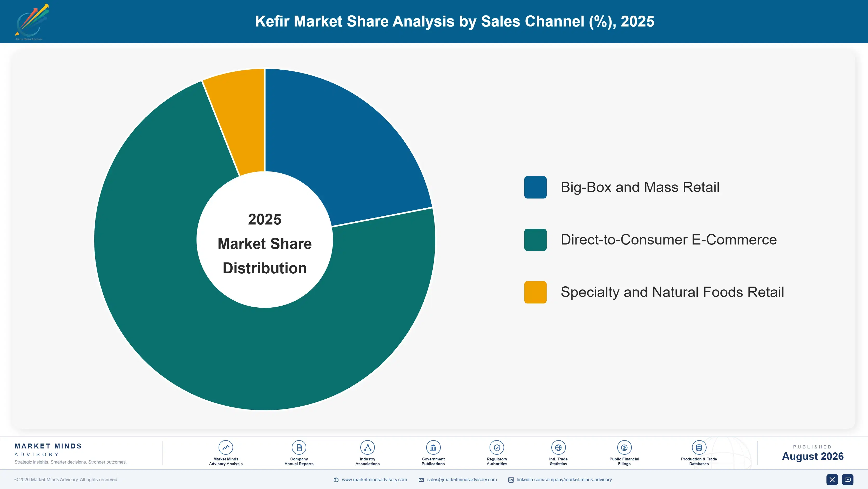Click the blue Big-Box and Mass Retail swatch
Image resolution: width=868 pixels, height=489 pixels.
click(535, 187)
